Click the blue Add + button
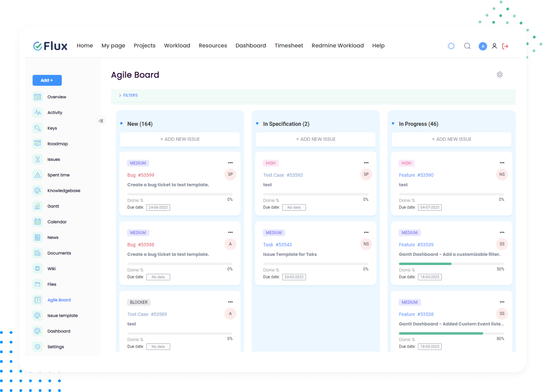The image size is (543, 392). tap(47, 80)
